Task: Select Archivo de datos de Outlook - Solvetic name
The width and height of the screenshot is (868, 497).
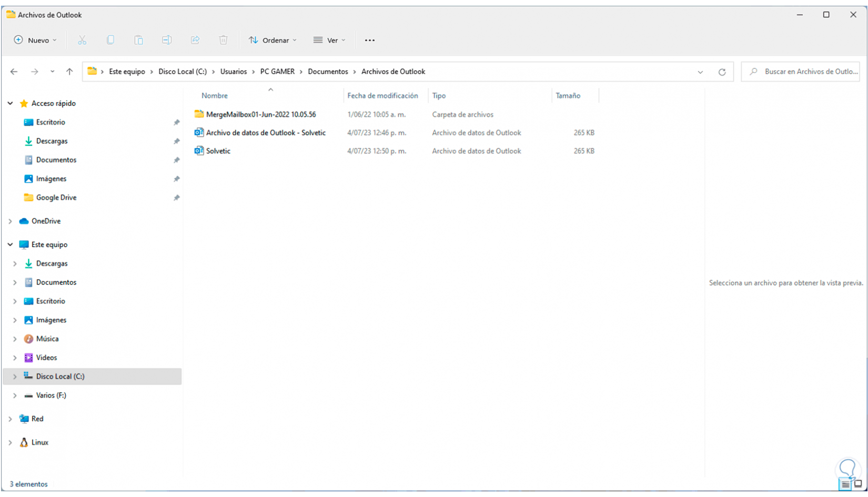Action: pos(266,133)
